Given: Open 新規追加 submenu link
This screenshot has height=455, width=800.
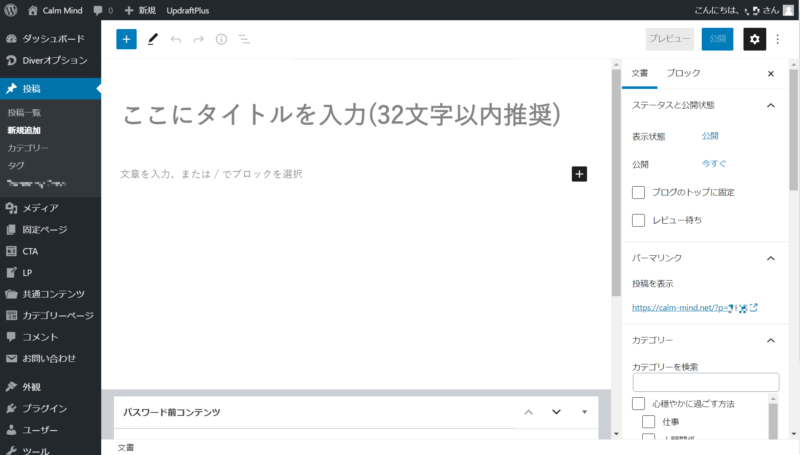Looking at the screenshot, I should (x=24, y=130).
